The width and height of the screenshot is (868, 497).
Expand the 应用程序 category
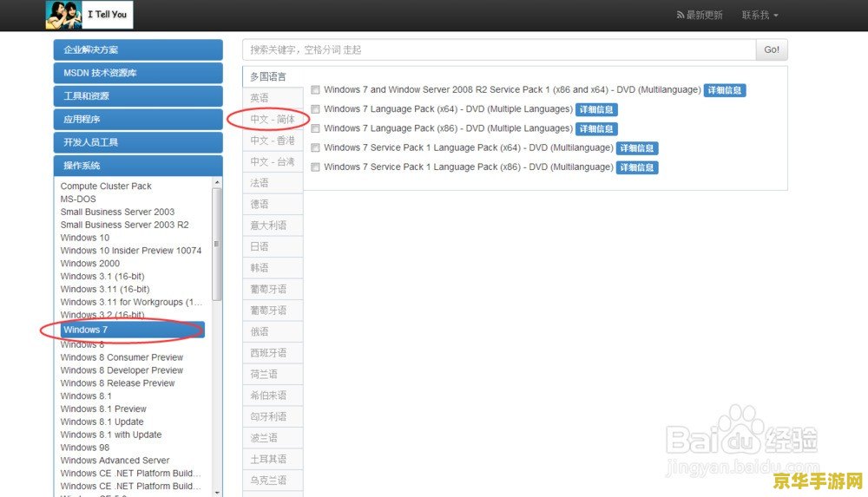138,120
